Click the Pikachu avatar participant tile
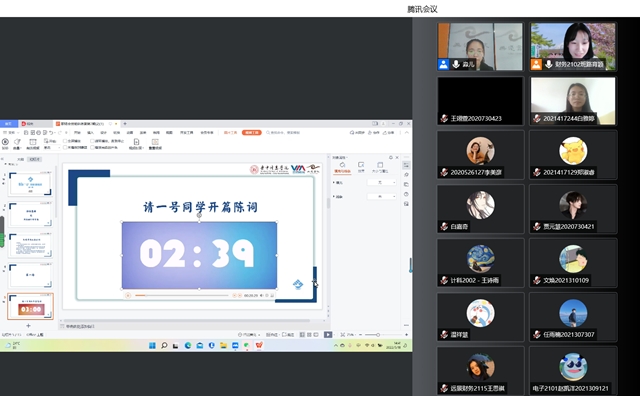 tap(573, 155)
